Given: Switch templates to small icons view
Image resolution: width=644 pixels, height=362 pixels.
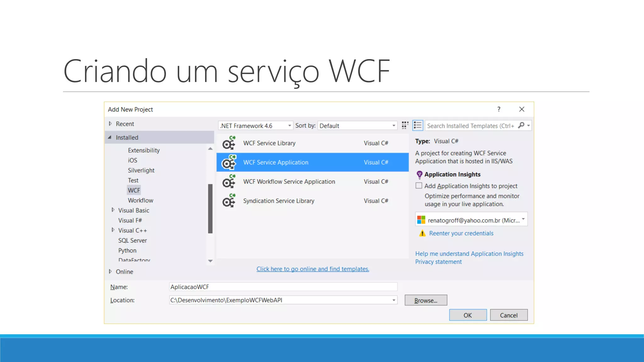Looking at the screenshot, I should pyautogui.click(x=405, y=125).
